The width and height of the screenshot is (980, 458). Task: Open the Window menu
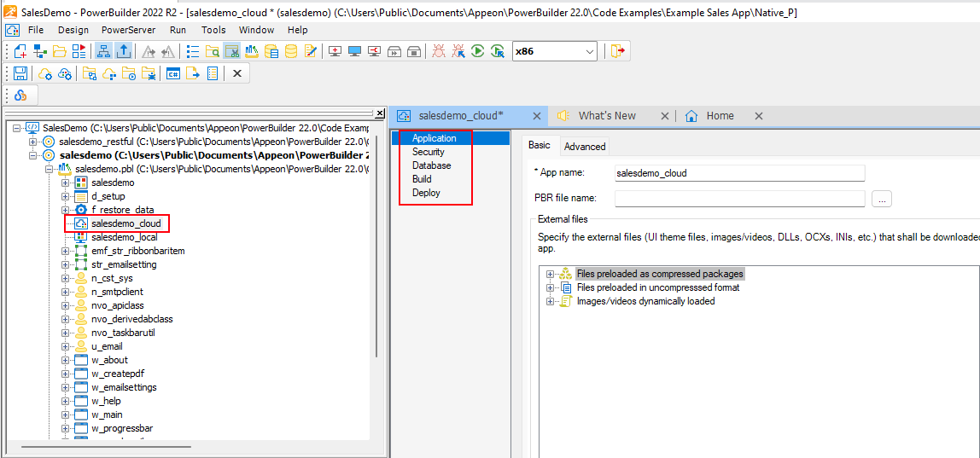tap(256, 30)
